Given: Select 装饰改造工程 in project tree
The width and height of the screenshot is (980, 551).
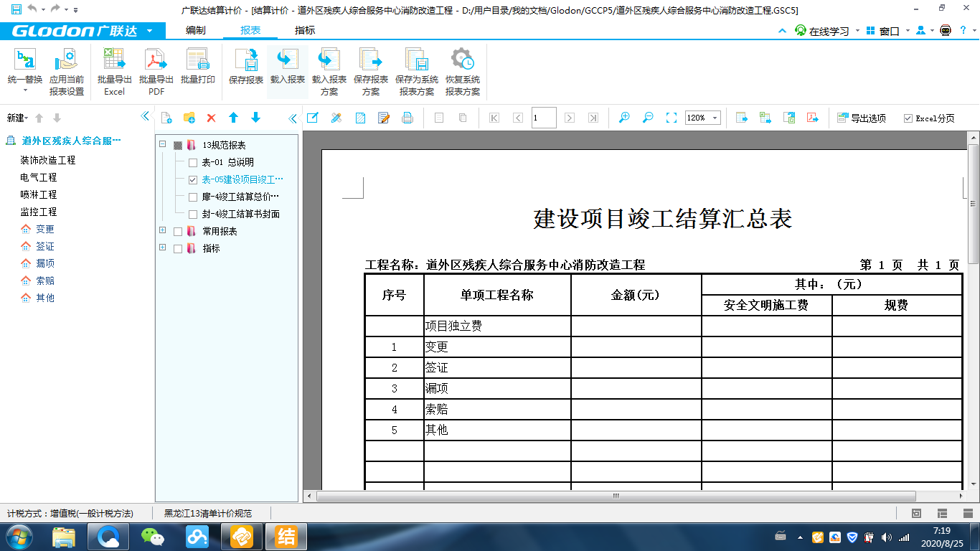Looking at the screenshot, I should coord(47,160).
